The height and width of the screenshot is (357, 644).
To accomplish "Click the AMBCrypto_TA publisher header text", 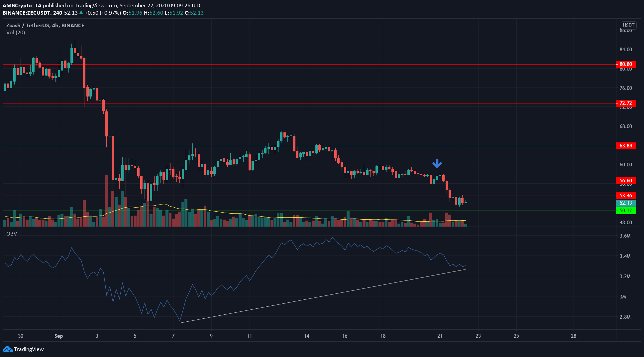I will [x=22, y=6].
